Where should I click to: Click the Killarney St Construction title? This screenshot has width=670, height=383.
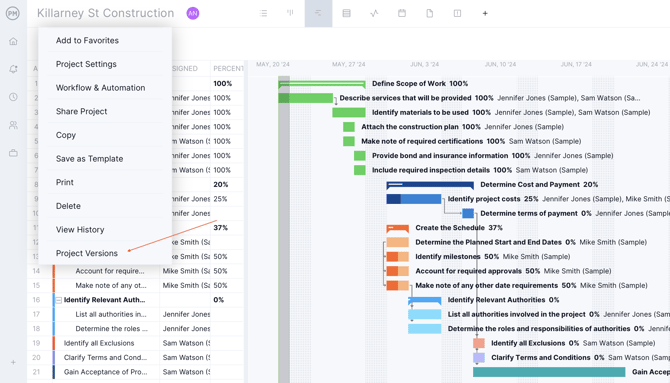coord(106,13)
